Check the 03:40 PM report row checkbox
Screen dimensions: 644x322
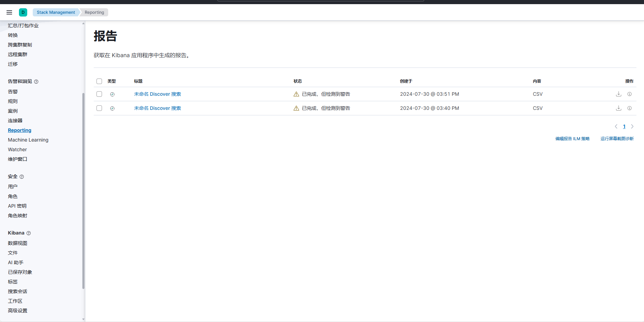99,108
